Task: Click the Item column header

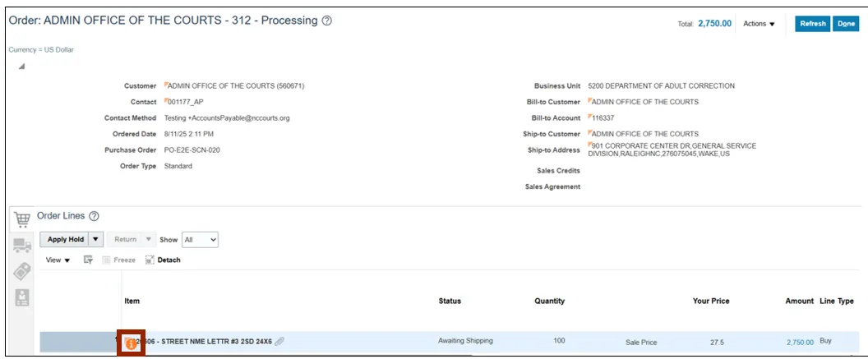Action: coord(132,301)
